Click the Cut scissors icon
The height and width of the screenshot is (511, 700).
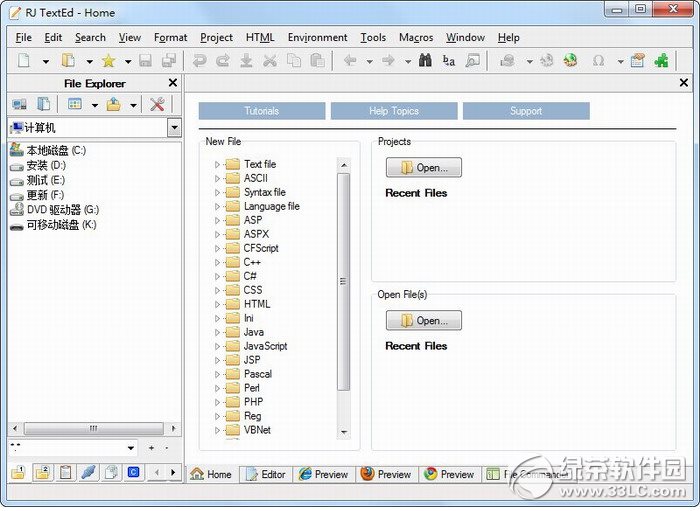270,60
